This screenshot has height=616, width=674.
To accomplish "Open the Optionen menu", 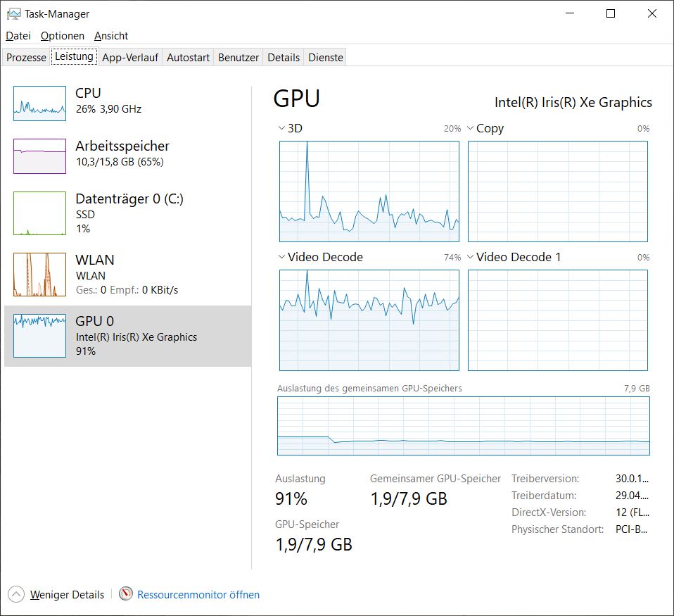I will click(62, 35).
